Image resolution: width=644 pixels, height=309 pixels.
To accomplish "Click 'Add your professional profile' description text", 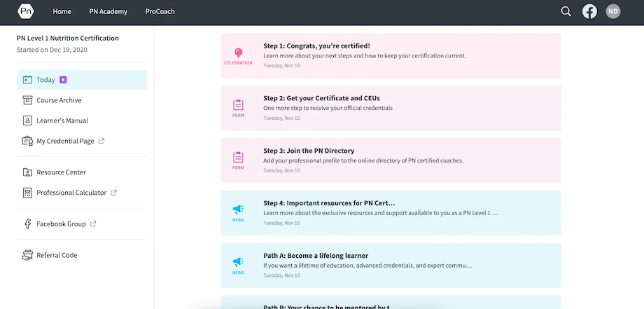I will (363, 160).
